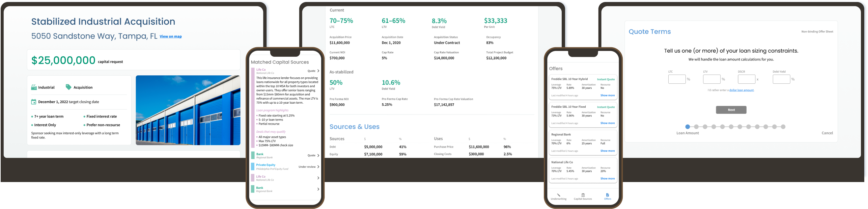
Task: Select the first Loan Amount step dot
Action: click(x=688, y=127)
